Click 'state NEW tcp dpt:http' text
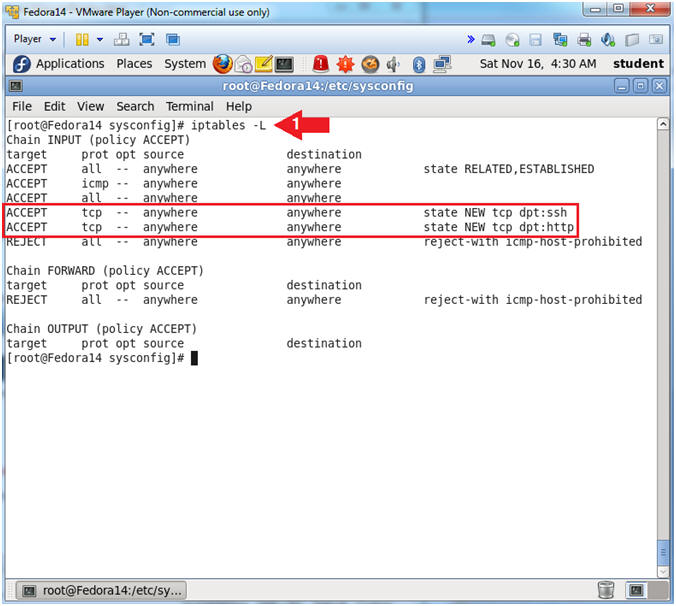Image resolution: width=676 pixels, height=606 pixels. pos(498,227)
